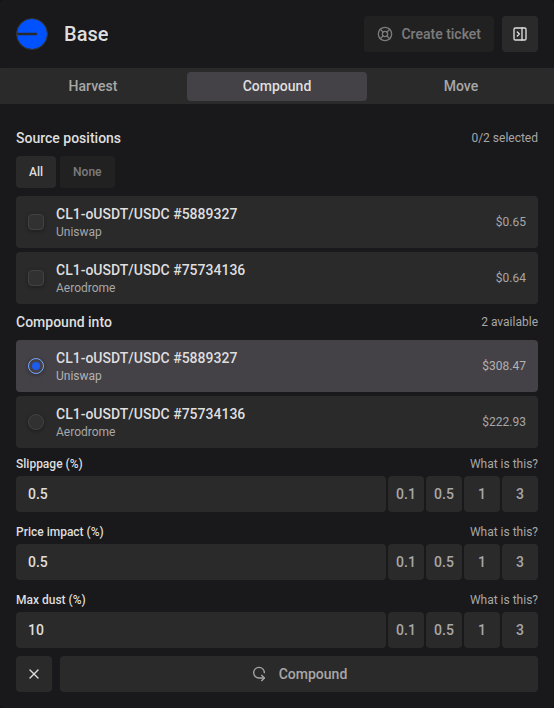This screenshot has height=708, width=554.
Task: Set Slippage preset to 0.1
Action: (x=406, y=494)
